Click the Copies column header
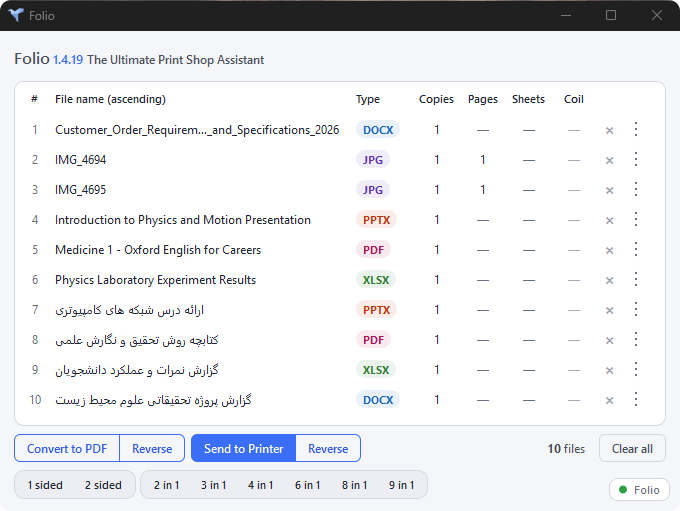This screenshot has width=680, height=511. click(436, 99)
